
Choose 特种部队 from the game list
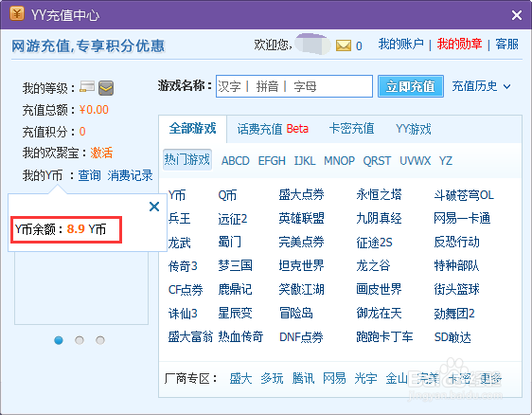[456, 266]
